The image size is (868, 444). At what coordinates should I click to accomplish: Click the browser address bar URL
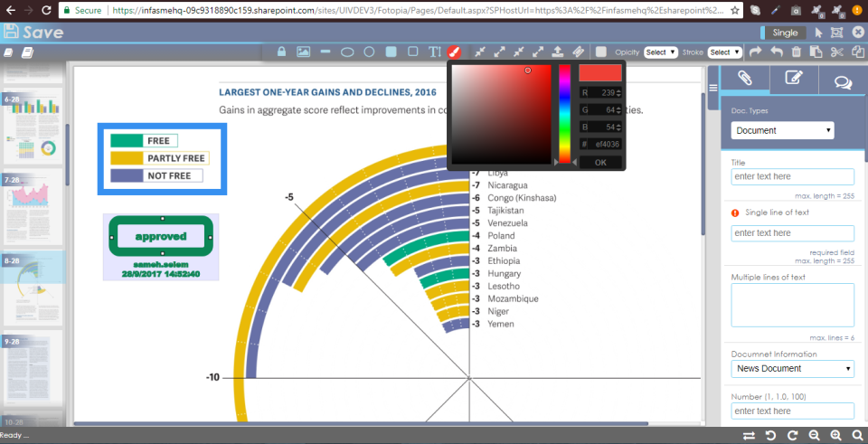point(416,10)
